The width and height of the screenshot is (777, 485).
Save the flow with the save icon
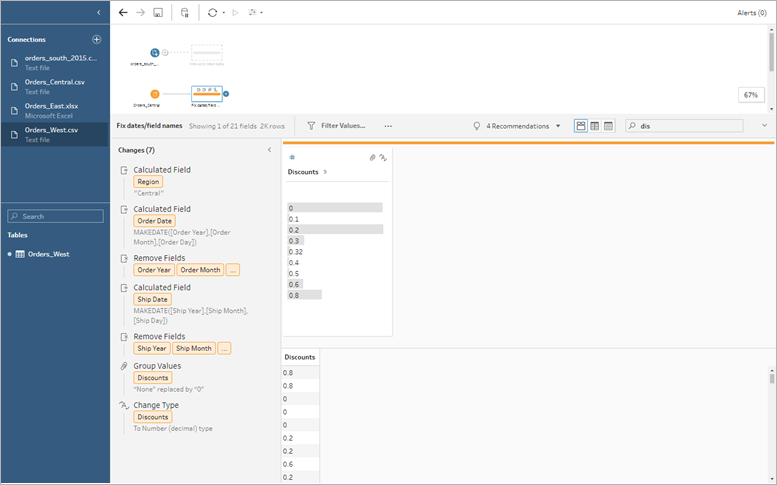pyautogui.click(x=158, y=13)
